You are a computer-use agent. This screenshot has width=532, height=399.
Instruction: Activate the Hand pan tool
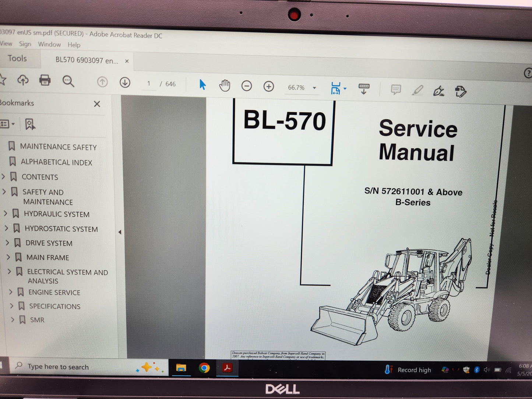pyautogui.click(x=225, y=86)
